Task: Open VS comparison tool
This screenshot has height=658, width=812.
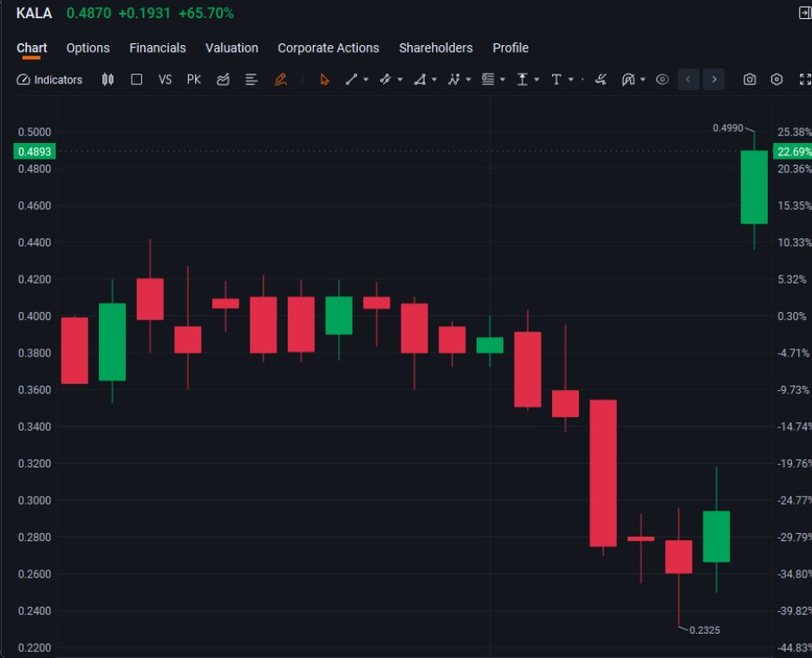Action: click(x=165, y=79)
